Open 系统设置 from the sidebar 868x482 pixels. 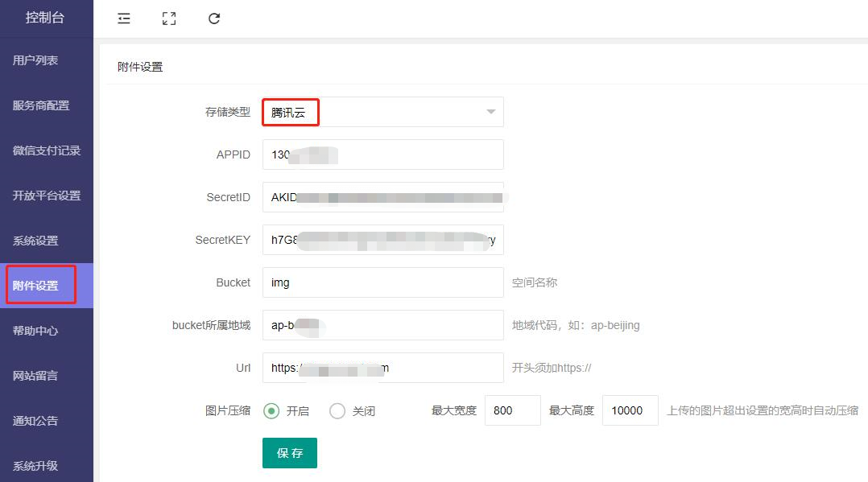pos(35,241)
